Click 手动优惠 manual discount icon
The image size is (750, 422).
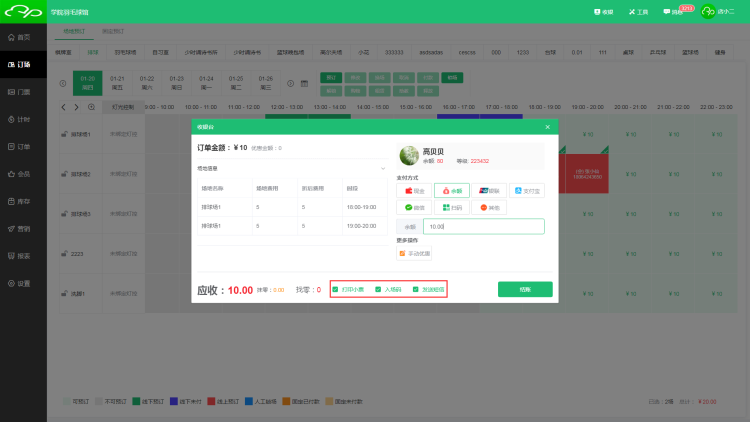tap(402, 253)
